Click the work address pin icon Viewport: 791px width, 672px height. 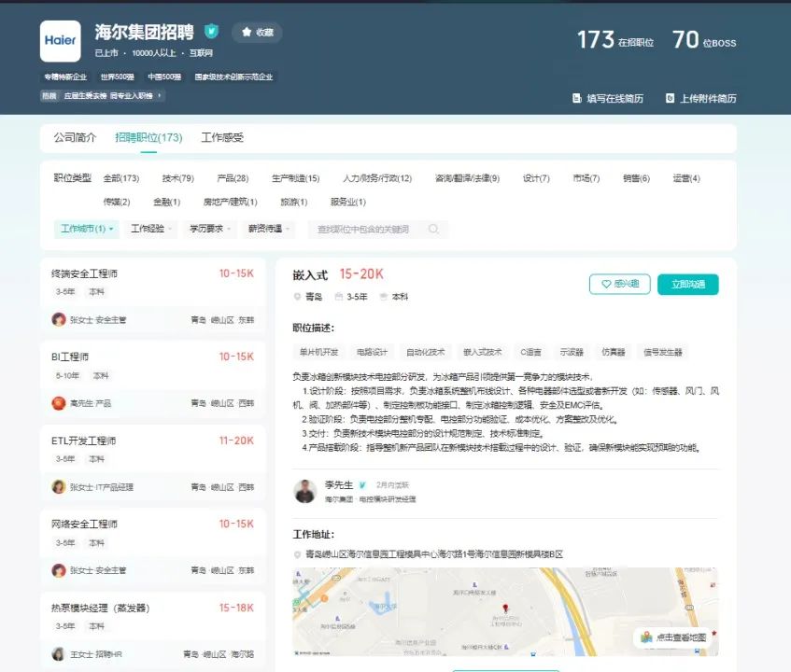[297, 554]
